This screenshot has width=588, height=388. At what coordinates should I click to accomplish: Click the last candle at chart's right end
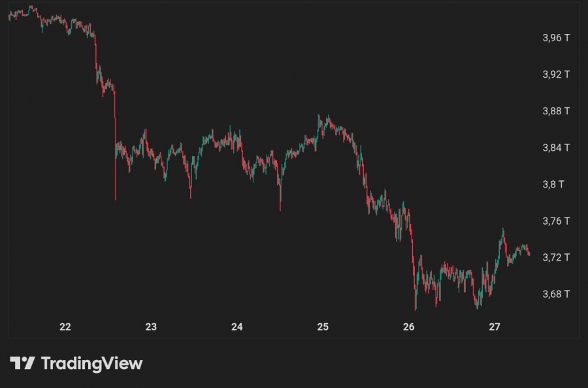tap(529, 254)
